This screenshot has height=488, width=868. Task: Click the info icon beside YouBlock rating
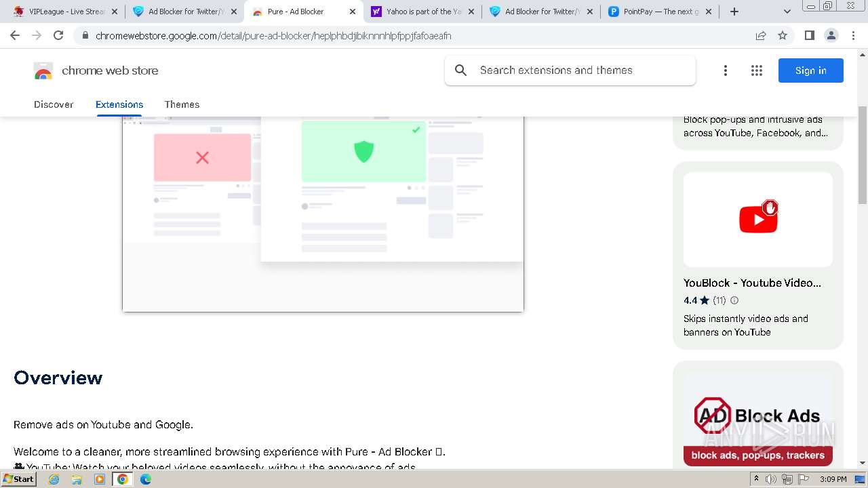pos(734,300)
